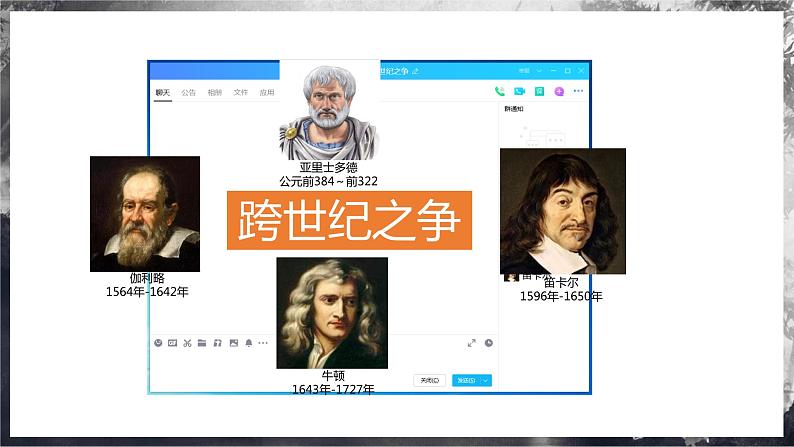Open message history clock icon
Screen dimensions: 794x447
(489, 343)
